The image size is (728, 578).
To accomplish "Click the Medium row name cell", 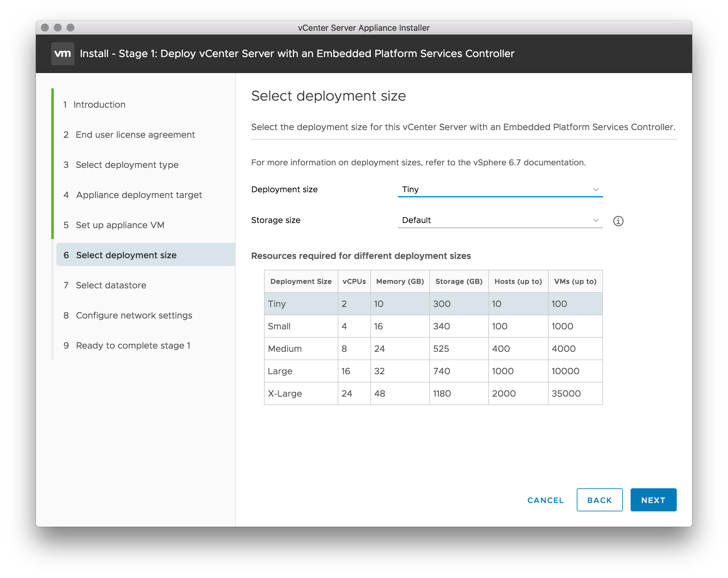I will 301,348.
